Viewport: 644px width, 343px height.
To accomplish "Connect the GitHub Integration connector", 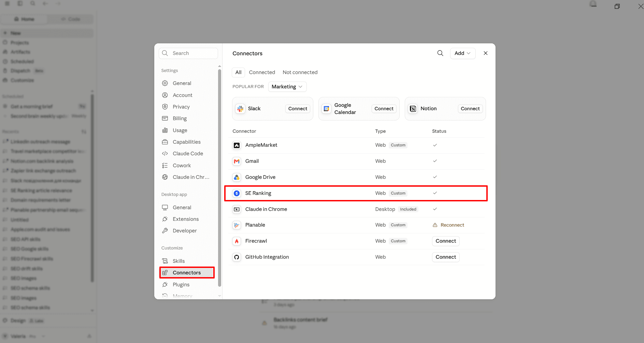I will [446, 257].
